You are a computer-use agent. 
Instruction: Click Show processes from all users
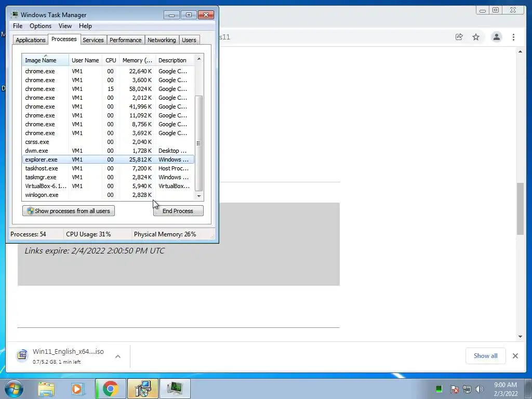(69, 211)
